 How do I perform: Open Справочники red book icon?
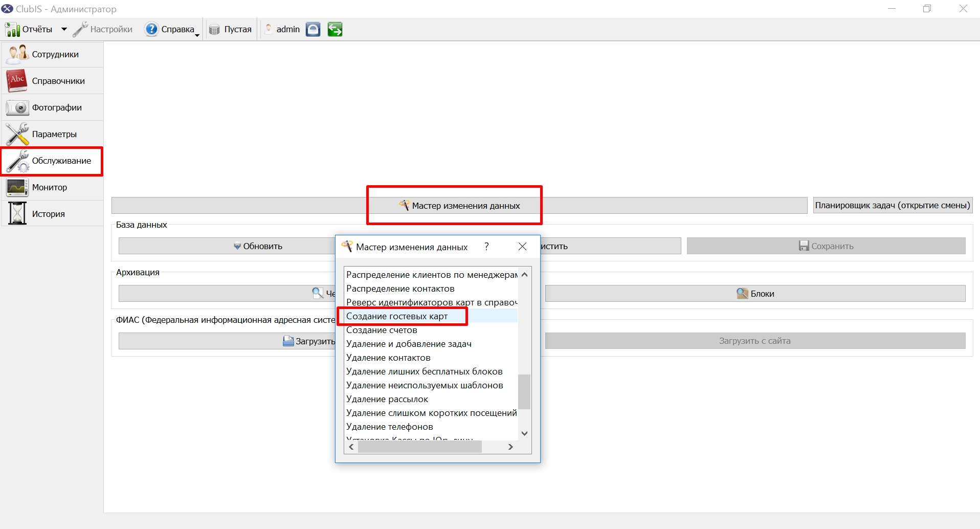tap(17, 81)
